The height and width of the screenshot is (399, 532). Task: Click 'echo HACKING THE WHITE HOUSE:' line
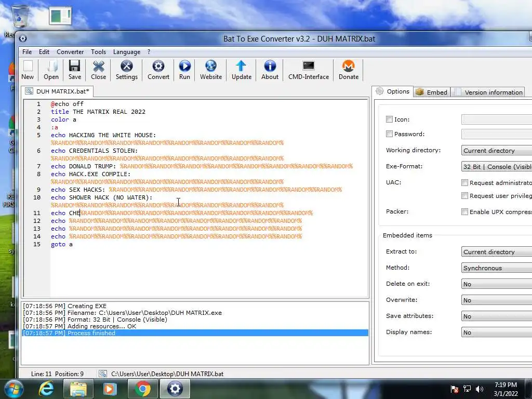click(x=103, y=135)
